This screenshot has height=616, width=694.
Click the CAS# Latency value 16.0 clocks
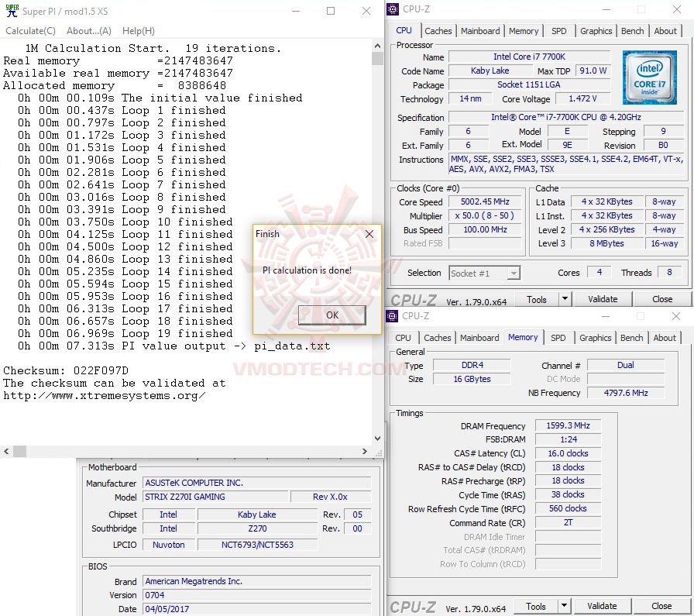(568, 453)
